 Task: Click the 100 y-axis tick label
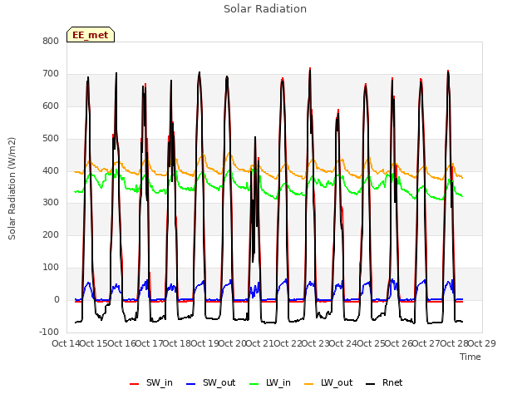pyautogui.click(x=51, y=268)
